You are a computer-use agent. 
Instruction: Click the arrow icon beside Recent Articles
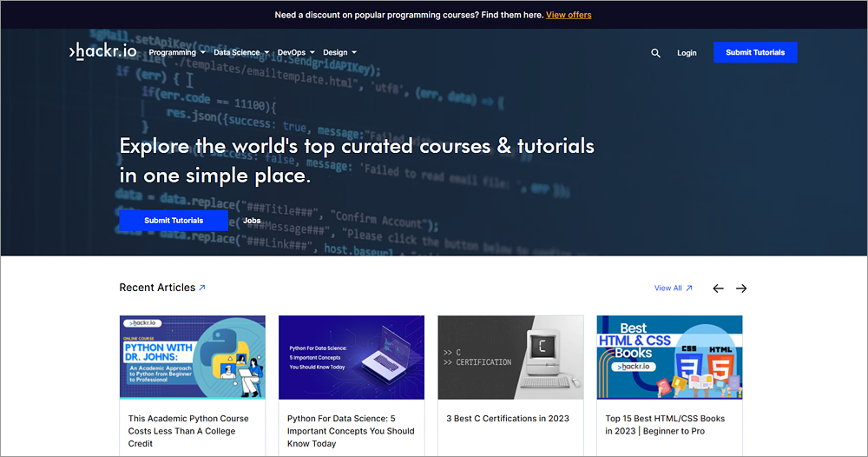tap(202, 288)
